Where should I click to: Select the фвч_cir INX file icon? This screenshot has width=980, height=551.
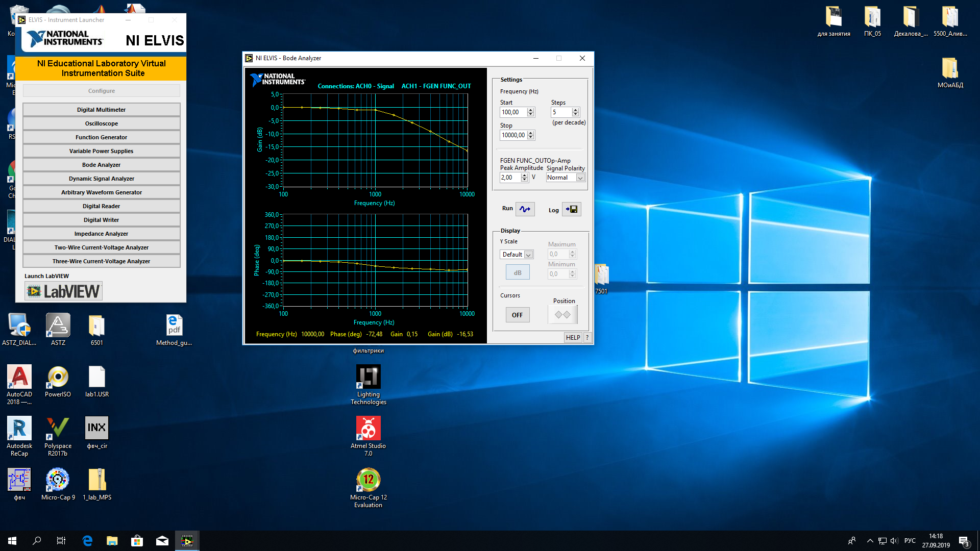[97, 433]
